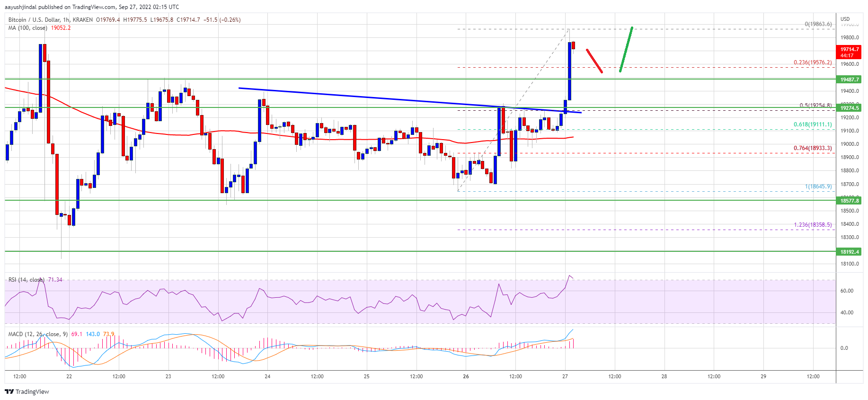Click the green 18192.4 support label
The image size is (868, 400).
click(850, 252)
